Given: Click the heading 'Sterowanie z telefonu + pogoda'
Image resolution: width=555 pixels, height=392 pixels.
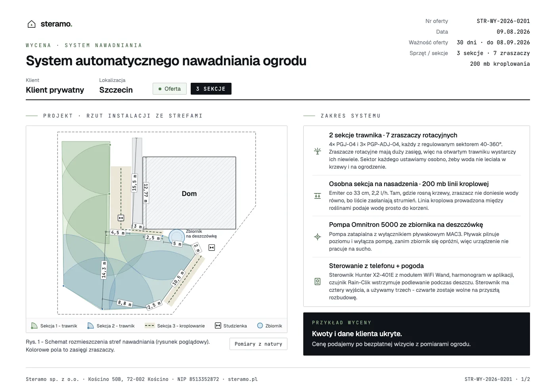Looking at the screenshot, I should (x=376, y=266).
